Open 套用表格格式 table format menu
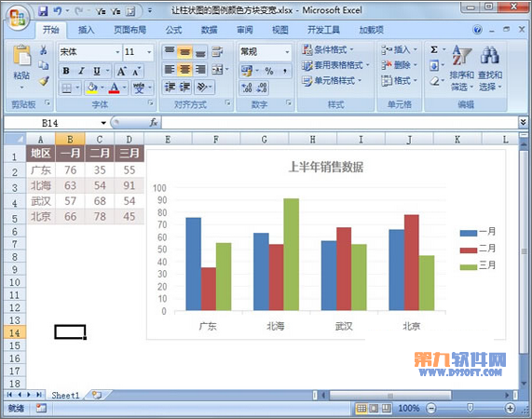 [x=335, y=65]
